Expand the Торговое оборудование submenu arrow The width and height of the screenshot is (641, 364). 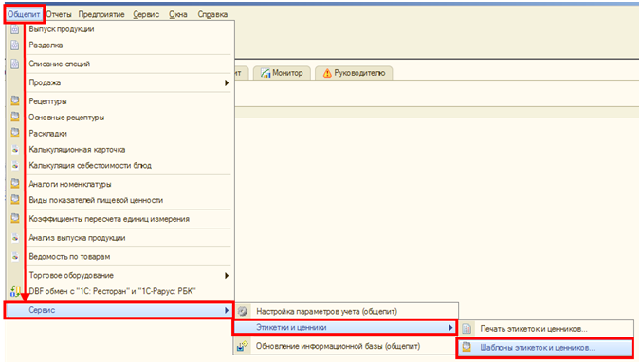tap(227, 275)
